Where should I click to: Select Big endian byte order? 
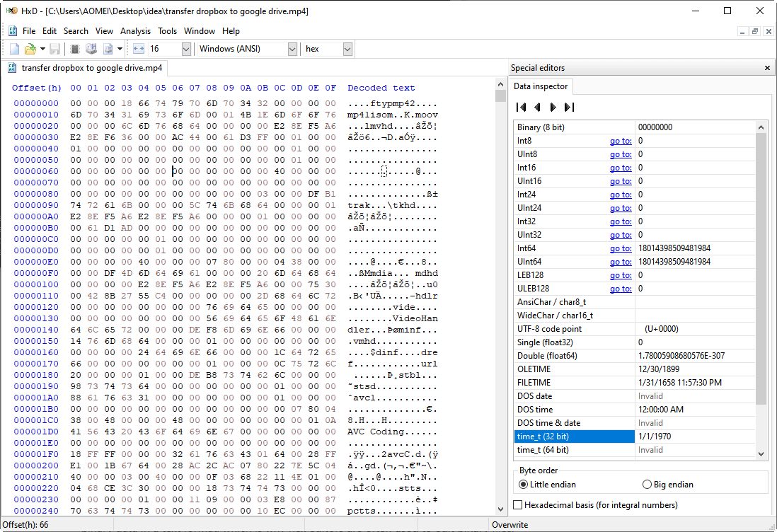(x=647, y=485)
